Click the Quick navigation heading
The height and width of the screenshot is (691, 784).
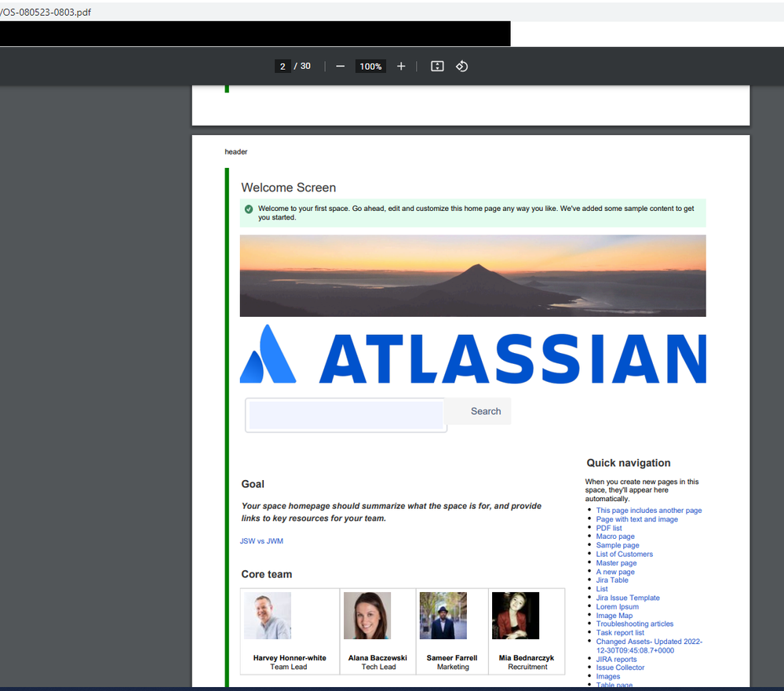[629, 463]
